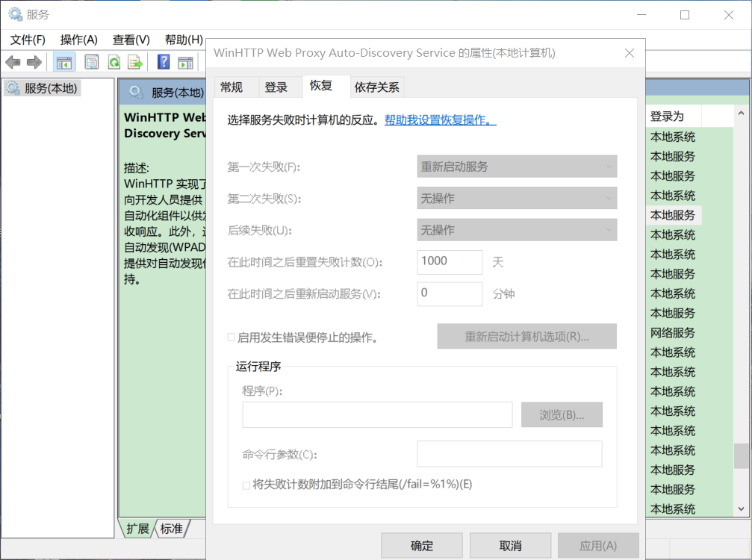Click the 取消 button
Image resolution: width=752 pixels, height=560 pixels.
pos(510,546)
